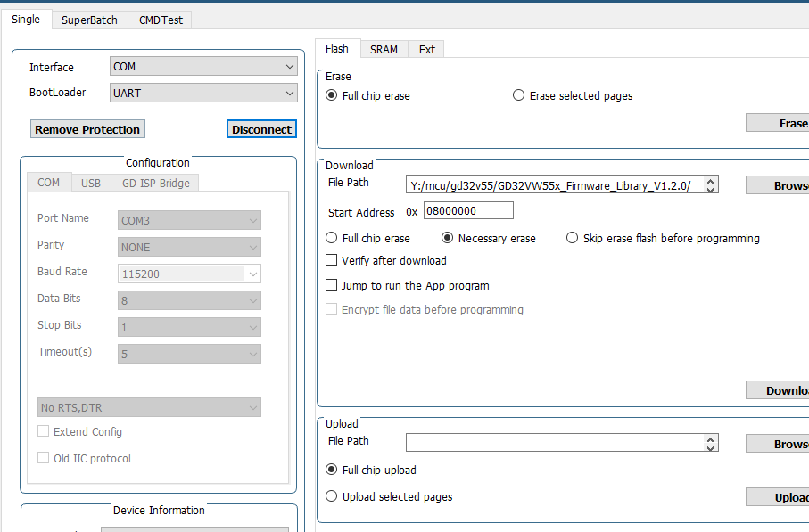
Task: Choose Skip erase flash before programming
Action: tap(573, 238)
